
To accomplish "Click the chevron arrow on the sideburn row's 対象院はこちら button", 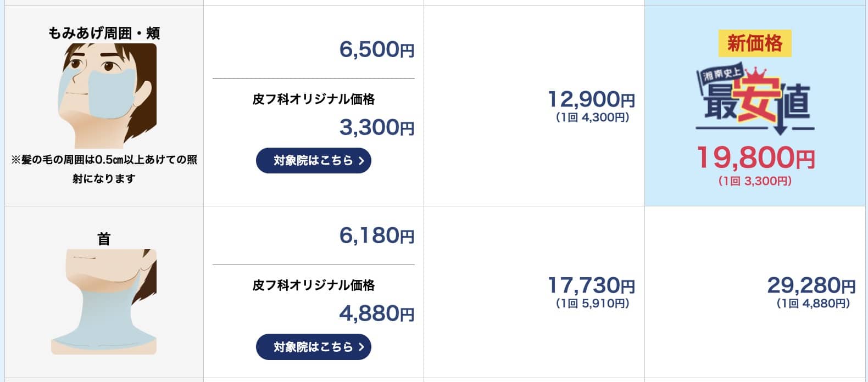I will click(x=361, y=161).
